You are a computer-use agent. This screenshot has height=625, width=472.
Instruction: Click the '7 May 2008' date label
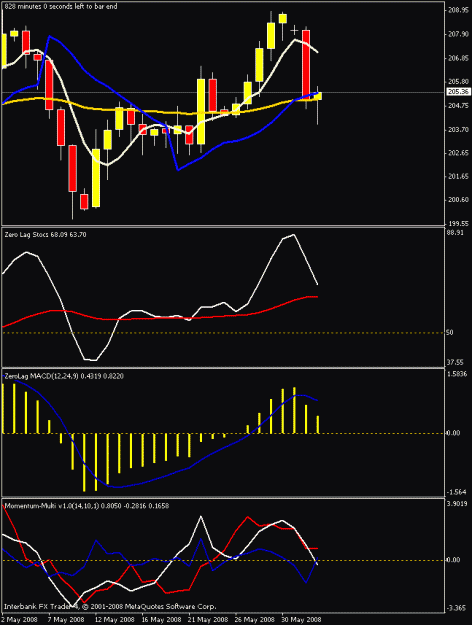pos(67,620)
